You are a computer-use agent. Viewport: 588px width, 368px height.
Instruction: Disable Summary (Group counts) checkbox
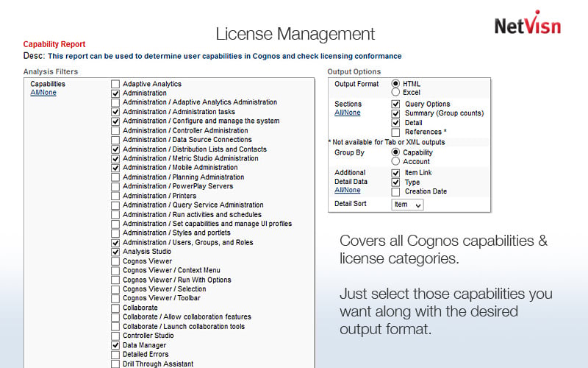tap(396, 113)
